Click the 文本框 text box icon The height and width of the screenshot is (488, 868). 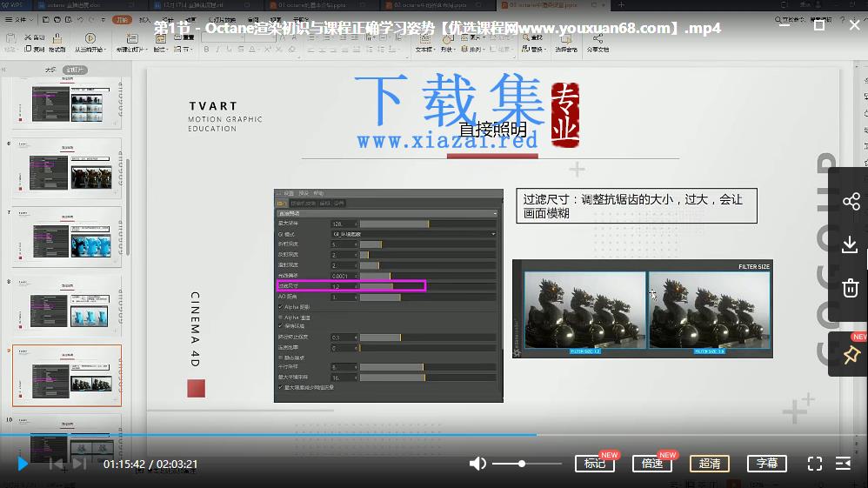click(425, 39)
